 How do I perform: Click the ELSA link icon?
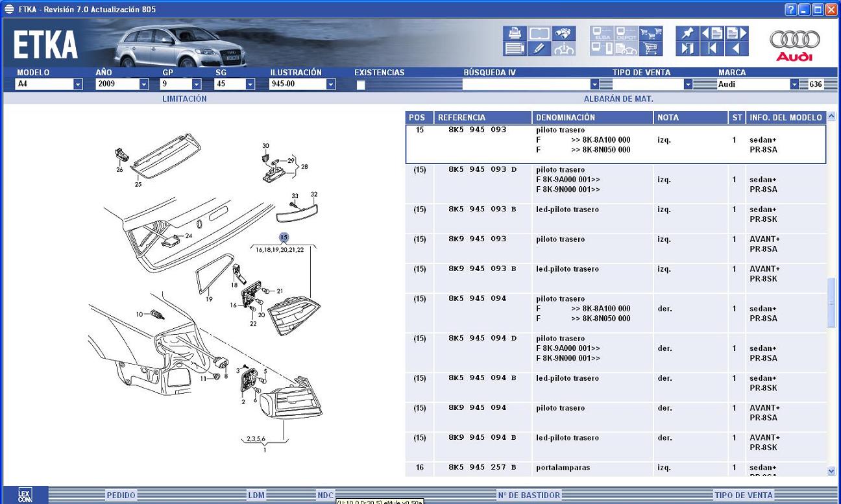point(602,33)
